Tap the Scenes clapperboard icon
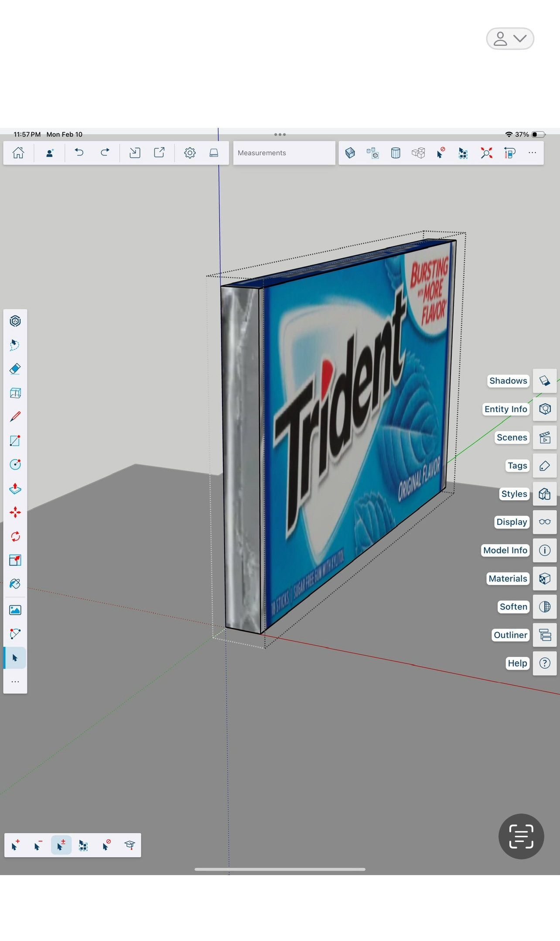Image resolution: width=560 pixels, height=941 pixels. click(x=545, y=437)
